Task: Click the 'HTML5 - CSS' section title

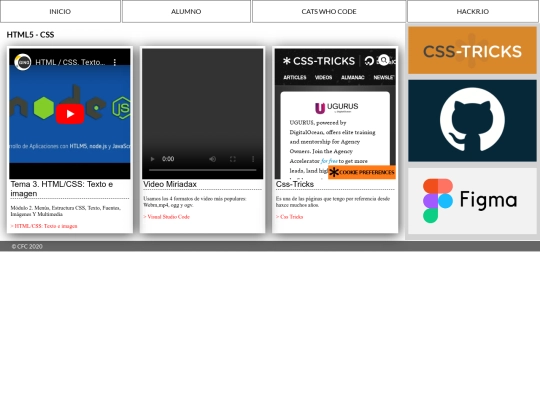Action: click(30, 35)
